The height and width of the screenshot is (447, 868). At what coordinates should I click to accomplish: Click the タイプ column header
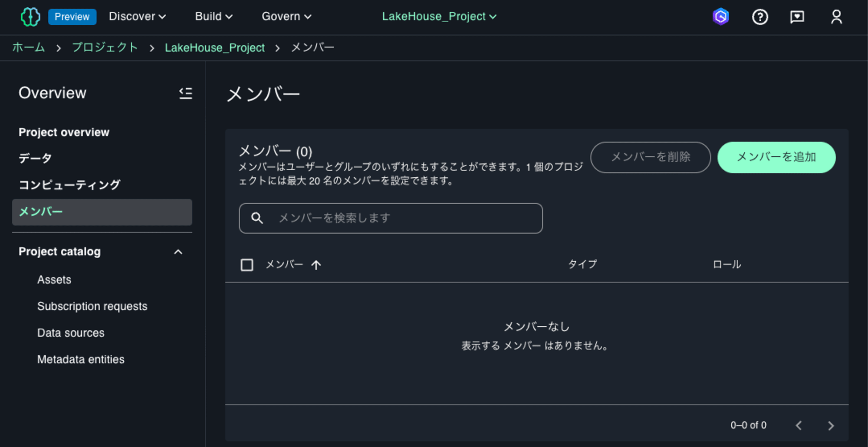(582, 264)
